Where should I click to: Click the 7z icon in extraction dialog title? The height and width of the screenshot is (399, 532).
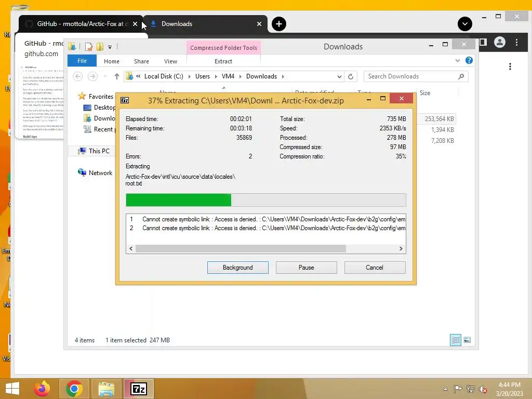coord(125,100)
